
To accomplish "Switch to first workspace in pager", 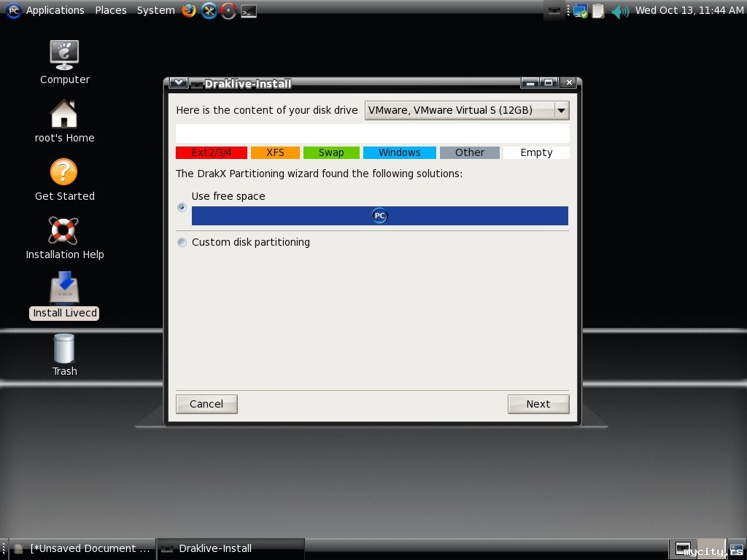I will click(683, 549).
